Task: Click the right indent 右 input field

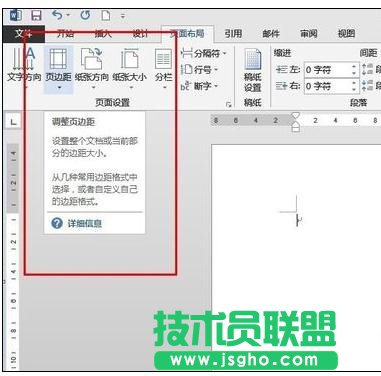Action: coord(327,86)
